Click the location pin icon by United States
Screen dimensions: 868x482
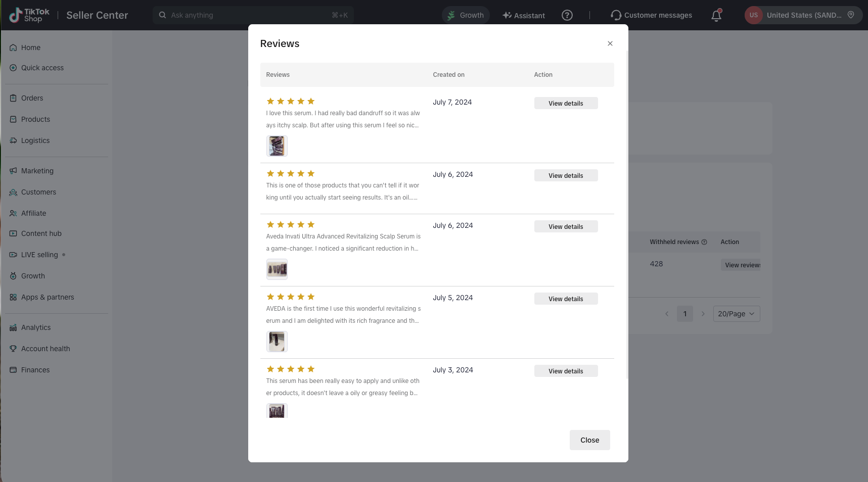tap(851, 15)
